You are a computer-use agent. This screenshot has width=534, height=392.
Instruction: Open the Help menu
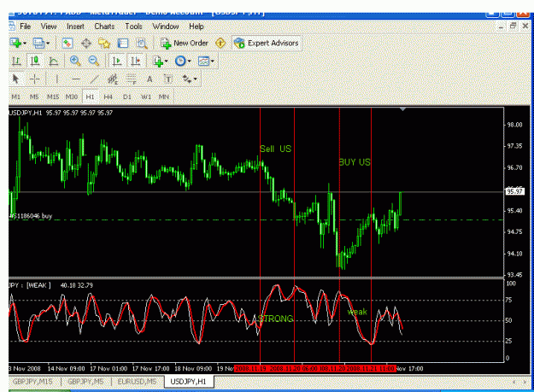click(197, 26)
